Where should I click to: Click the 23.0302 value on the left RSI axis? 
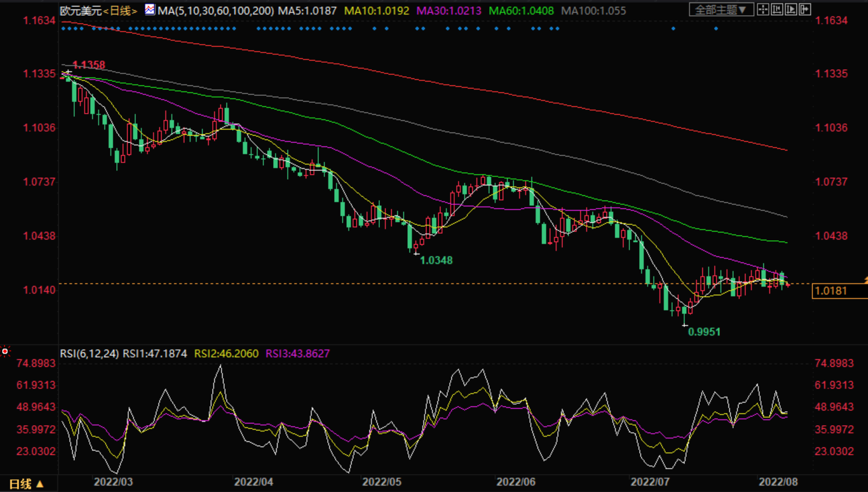tap(36, 451)
